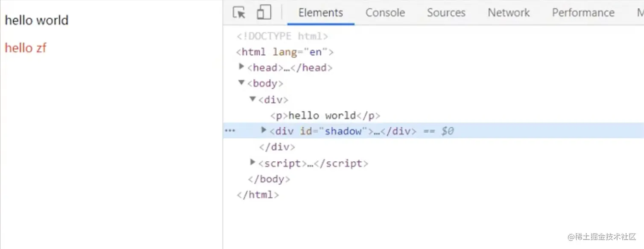
Task: Select the <head>…</head> node
Action: pyautogui.click(x=290, y=68)
